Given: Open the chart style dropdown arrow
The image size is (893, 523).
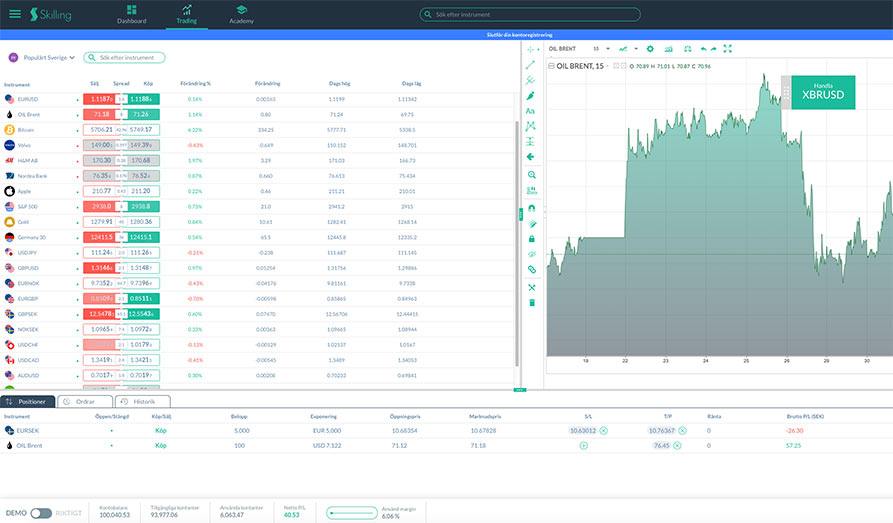Looking at the screenshot, I should tap(636, 49).
